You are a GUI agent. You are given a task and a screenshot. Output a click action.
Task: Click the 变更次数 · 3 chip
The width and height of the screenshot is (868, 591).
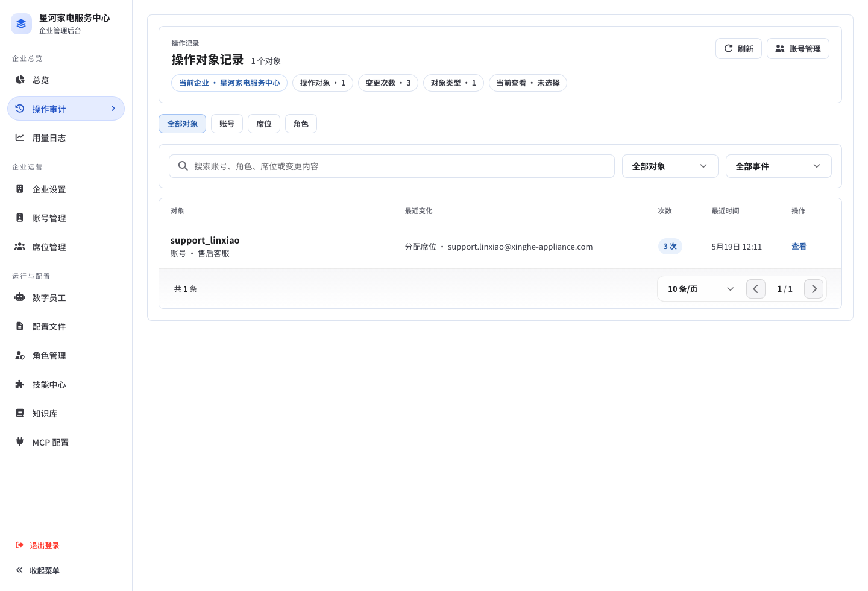pyautogui.click(x=388, y=83)
